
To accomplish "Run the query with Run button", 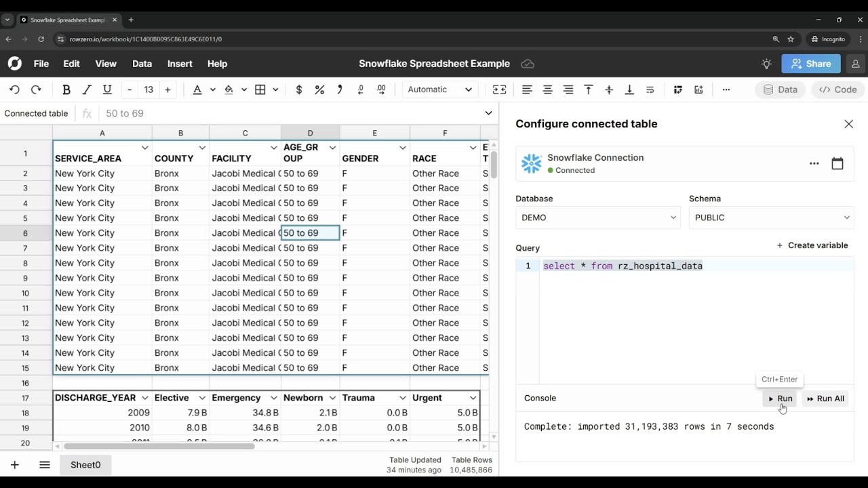I will 780,399.
